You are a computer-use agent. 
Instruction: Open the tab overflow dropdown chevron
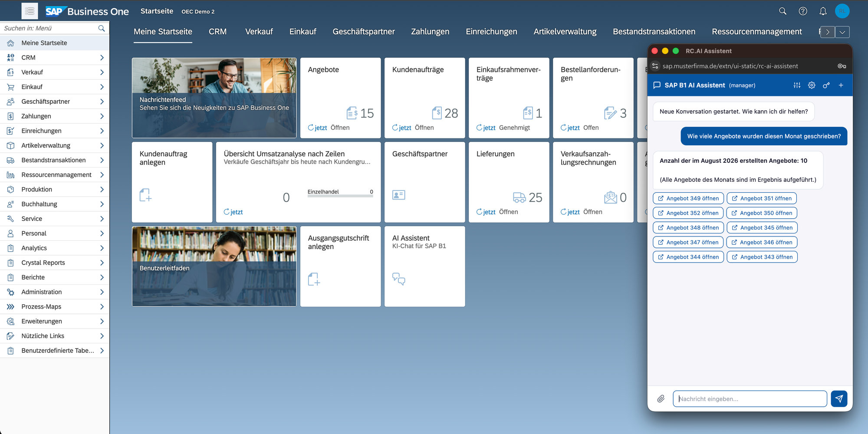point(842,32)
